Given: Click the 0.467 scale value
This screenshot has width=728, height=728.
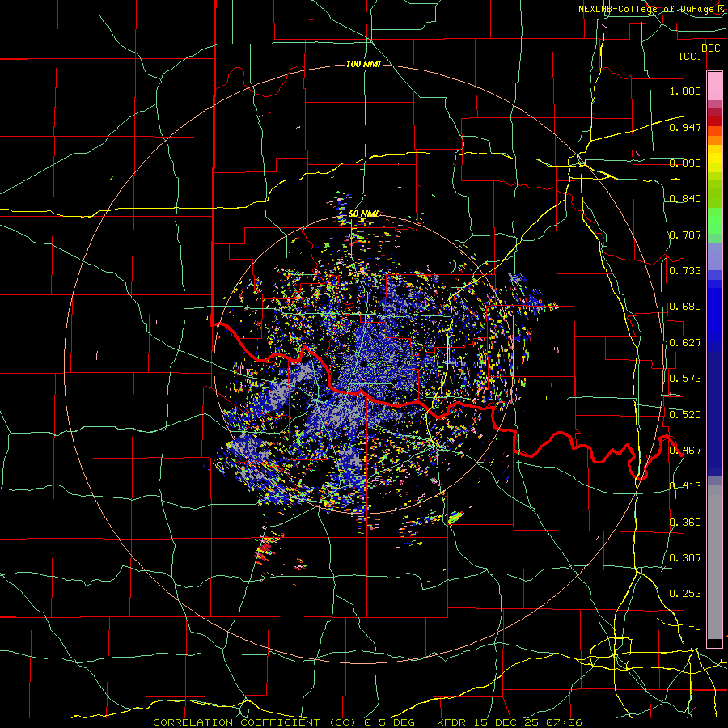Looking at the screenshot, I should tap(685, 451).
